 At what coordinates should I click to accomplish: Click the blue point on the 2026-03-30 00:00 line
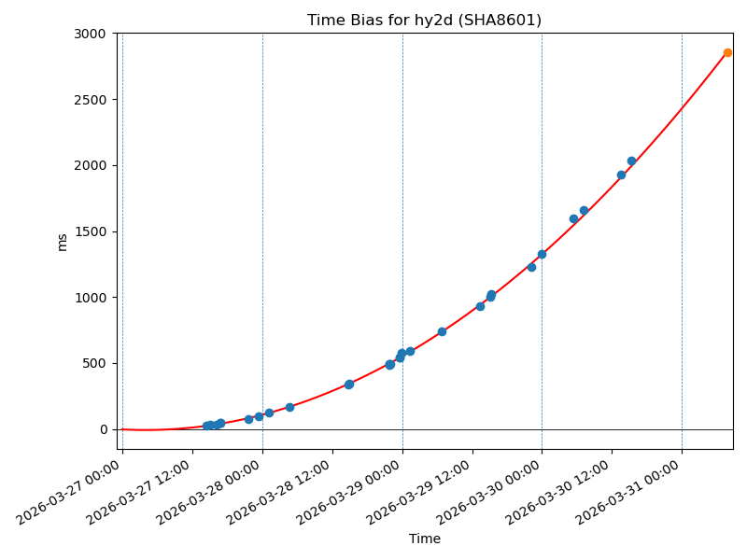(542, 254)
